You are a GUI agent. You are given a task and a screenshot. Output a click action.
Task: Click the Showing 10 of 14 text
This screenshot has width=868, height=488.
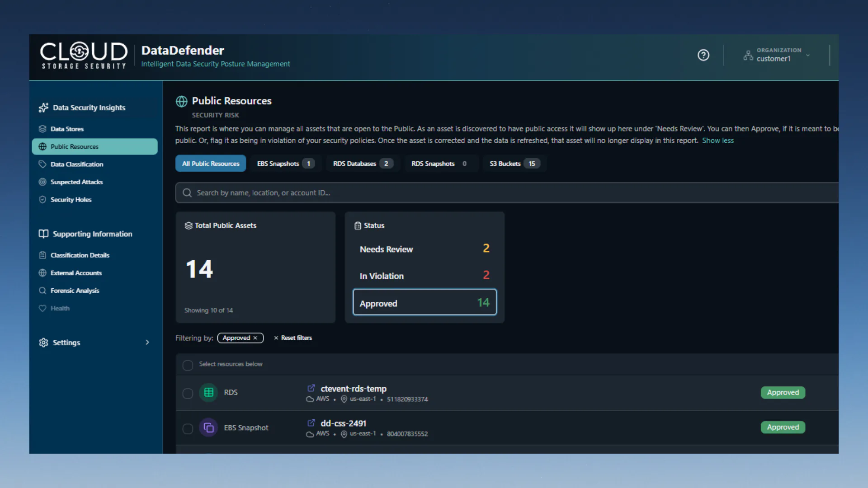point(209,310)
